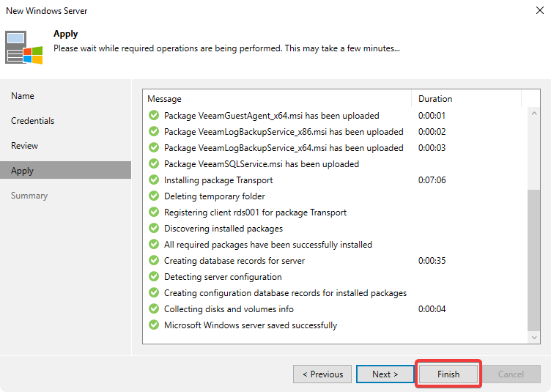Click check icon for Collecting disks and volumes info

click(154, 309)
